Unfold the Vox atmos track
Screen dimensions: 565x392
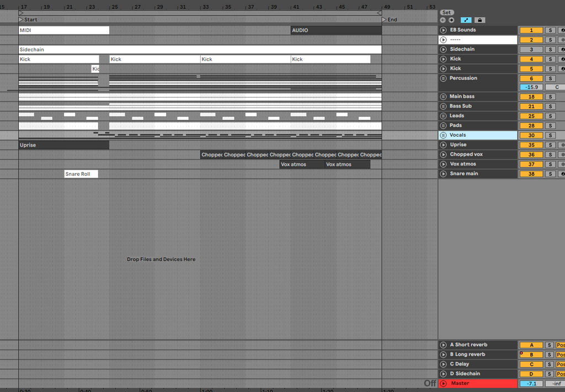tap(444, 164)
